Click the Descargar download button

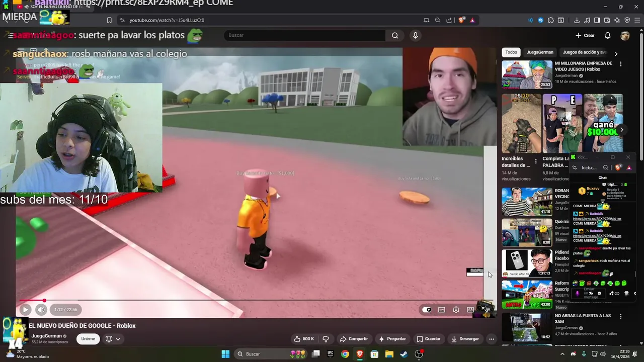click(465, 339)
